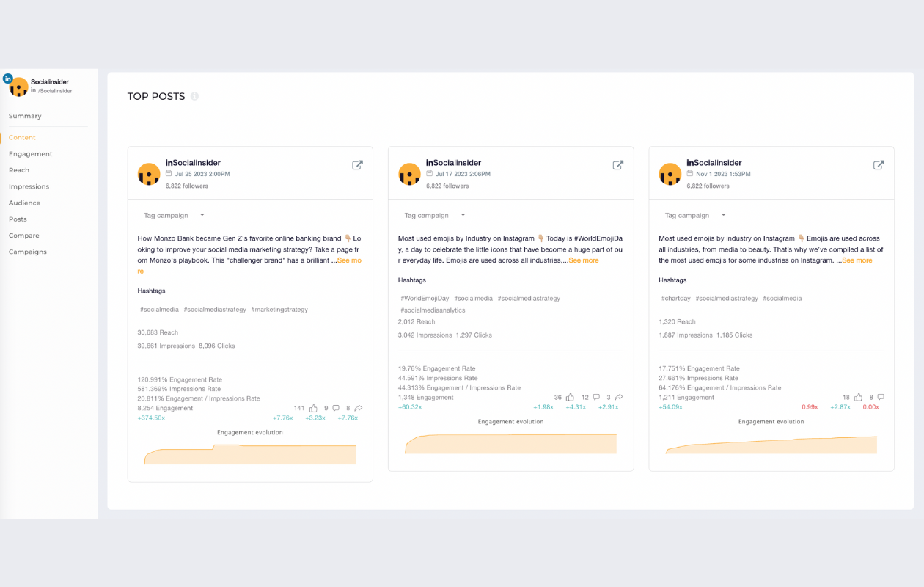The width and height of the screenshot is (924, 587).
Task: Open Compare section in sidebar
Action: [x=24, y=236]
